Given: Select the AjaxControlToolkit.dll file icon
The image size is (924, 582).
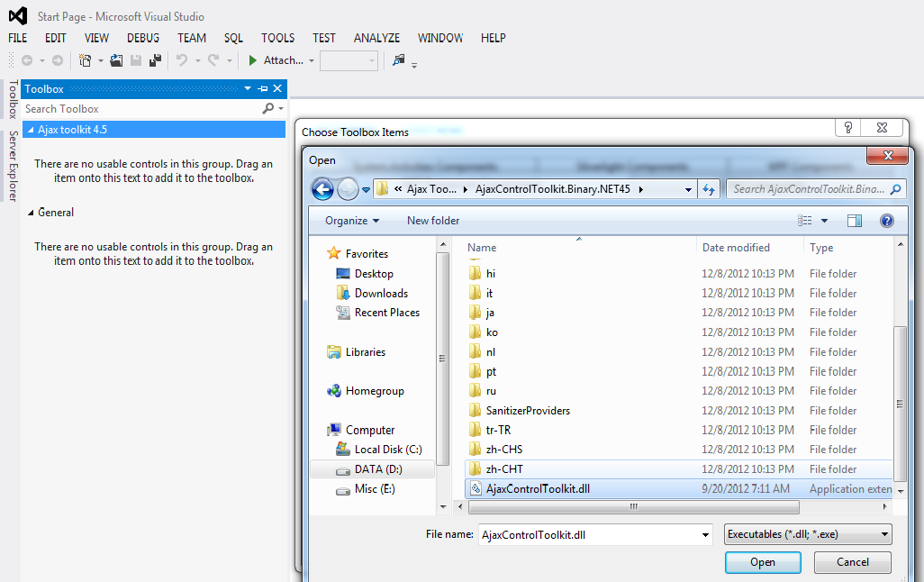Looking at the screenshot, I should click(476, 489).
